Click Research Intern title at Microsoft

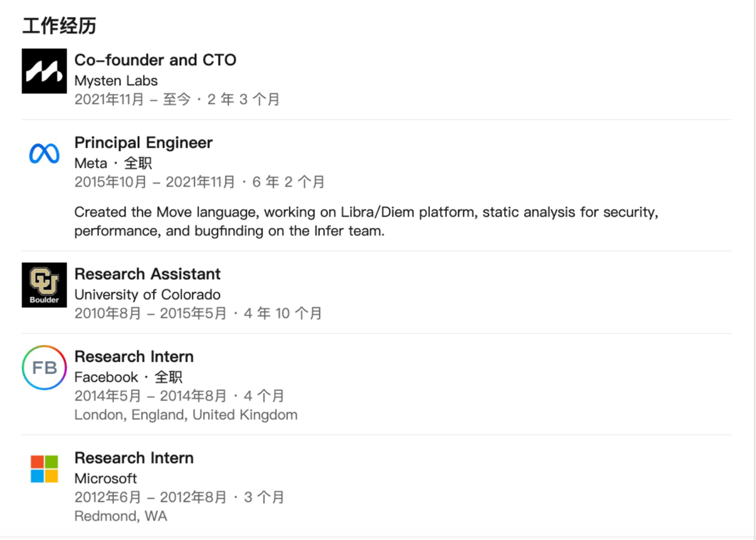tap(134, 458)
